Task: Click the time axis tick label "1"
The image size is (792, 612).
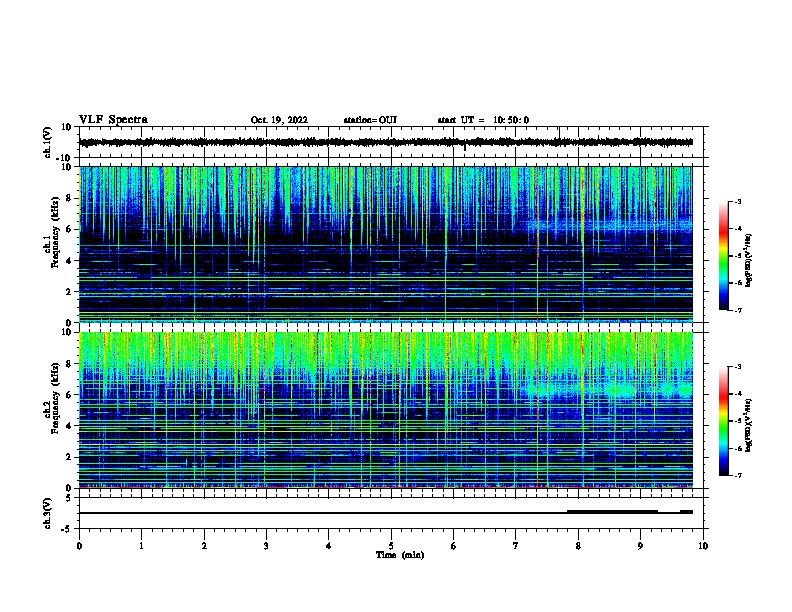Action: [141, 546]
